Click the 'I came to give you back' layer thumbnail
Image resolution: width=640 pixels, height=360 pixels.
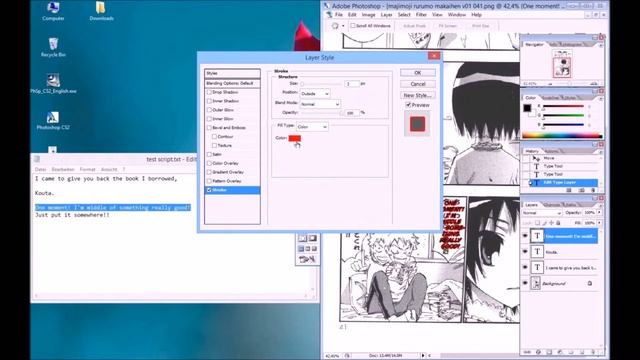(537, 267)
